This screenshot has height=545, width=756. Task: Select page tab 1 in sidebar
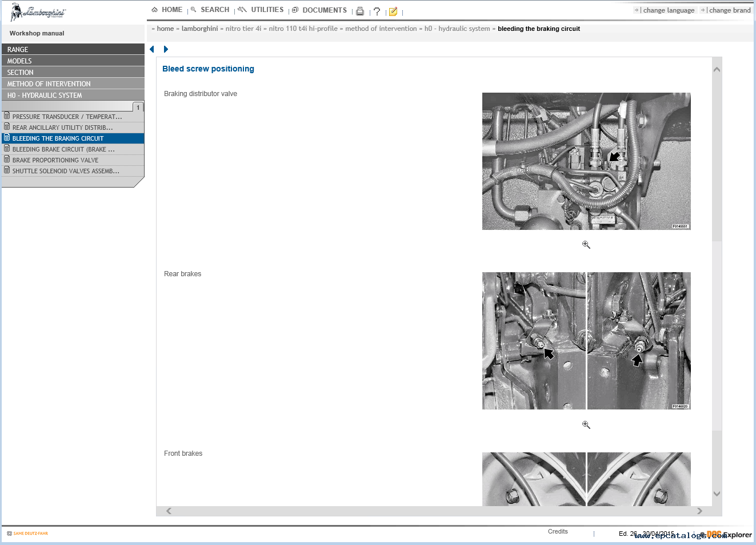tap(138, 108)
